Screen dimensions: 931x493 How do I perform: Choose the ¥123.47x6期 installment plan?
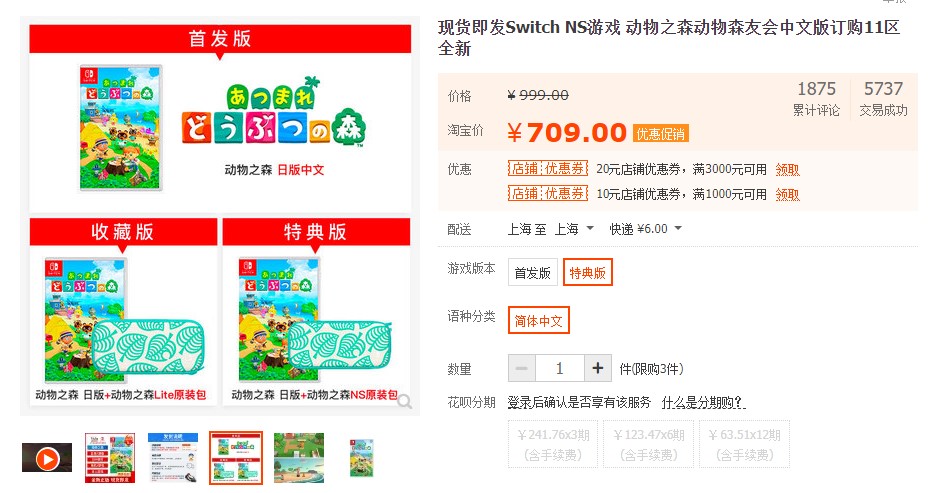(648, 444)
